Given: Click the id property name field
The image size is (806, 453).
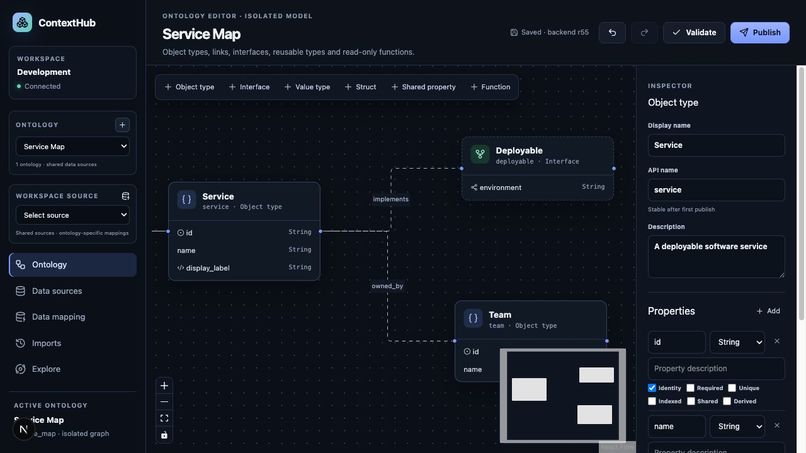Looking at the screenshot, I should point(676,342).
